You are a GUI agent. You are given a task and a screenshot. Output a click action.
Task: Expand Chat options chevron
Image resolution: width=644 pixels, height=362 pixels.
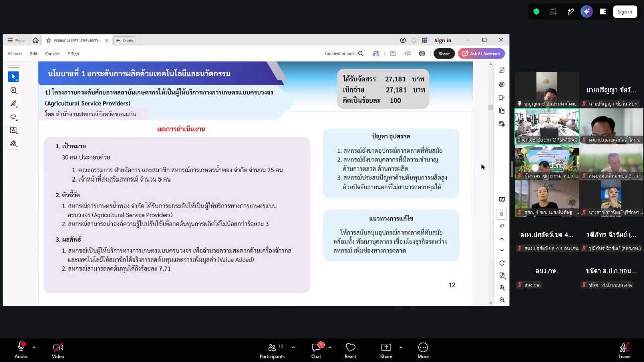pyautogui.click(x=330, y=347)
